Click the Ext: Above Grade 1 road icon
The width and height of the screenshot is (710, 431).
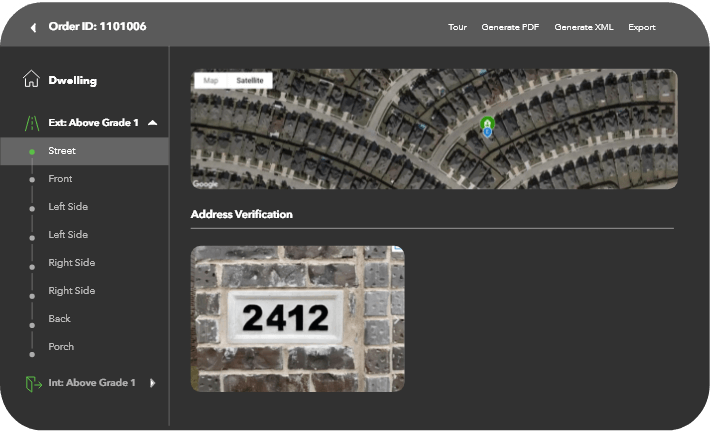pyautogui.click(x=32, y=123)
